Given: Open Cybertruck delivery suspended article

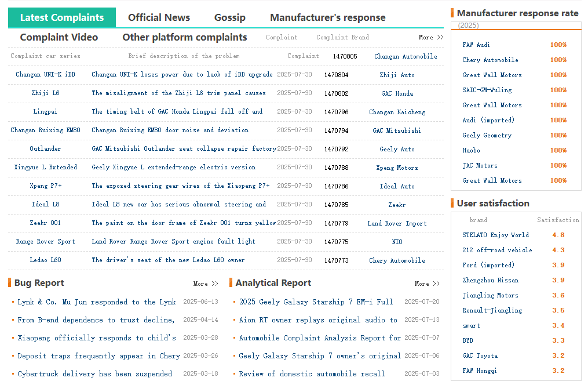Looking at the screenshot, I should point(95,374).
